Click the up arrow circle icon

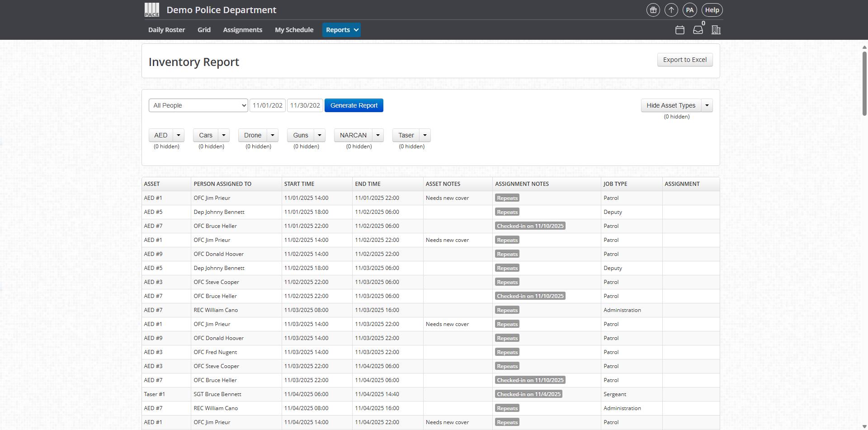[671, 10]
